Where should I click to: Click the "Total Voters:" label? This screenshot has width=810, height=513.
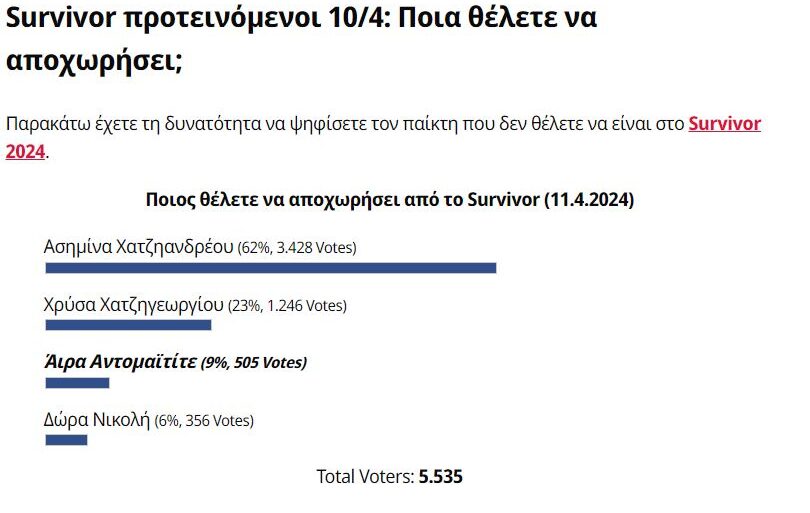[x=365, y=477]
